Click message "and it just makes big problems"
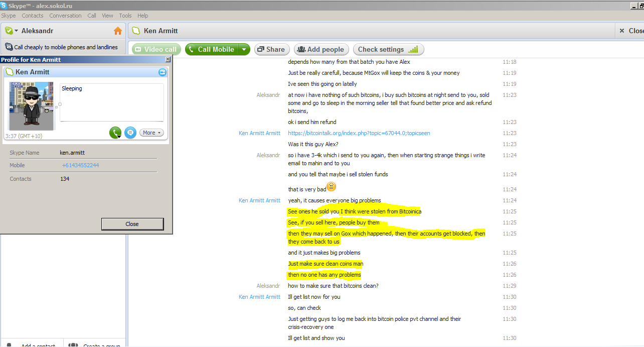Viewport: 644px width, 347px height. 324,253
